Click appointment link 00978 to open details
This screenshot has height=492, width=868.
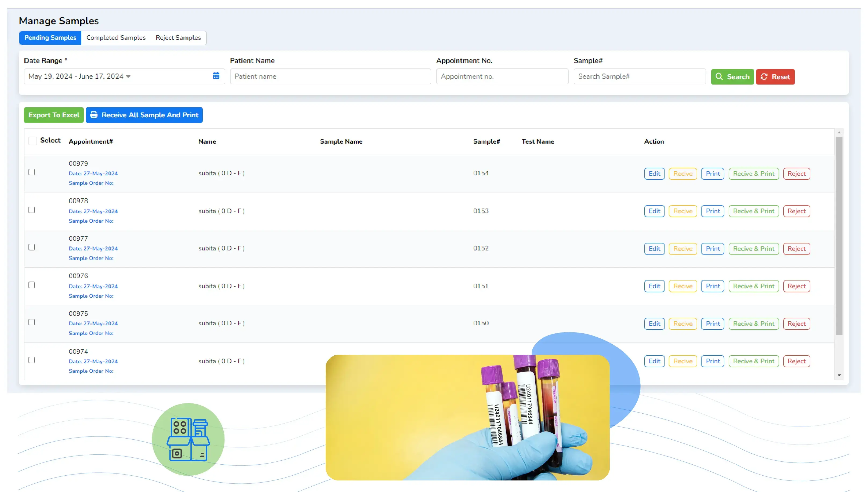78,201
